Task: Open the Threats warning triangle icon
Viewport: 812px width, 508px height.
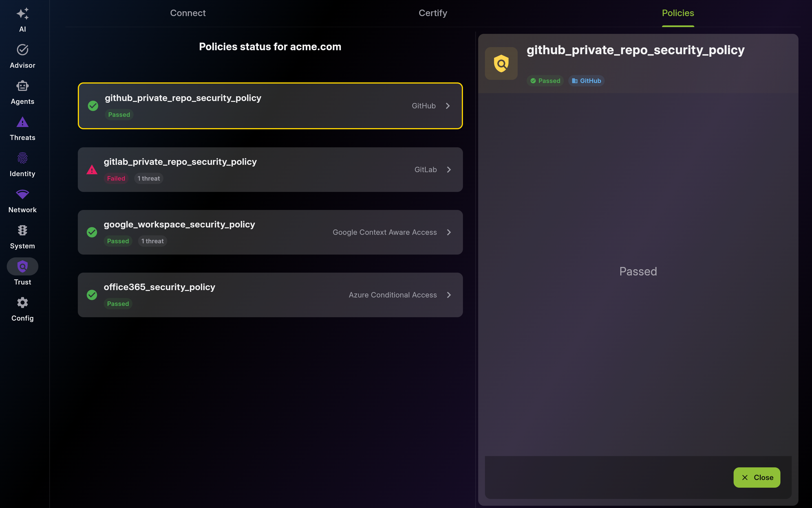Action: 23,122
